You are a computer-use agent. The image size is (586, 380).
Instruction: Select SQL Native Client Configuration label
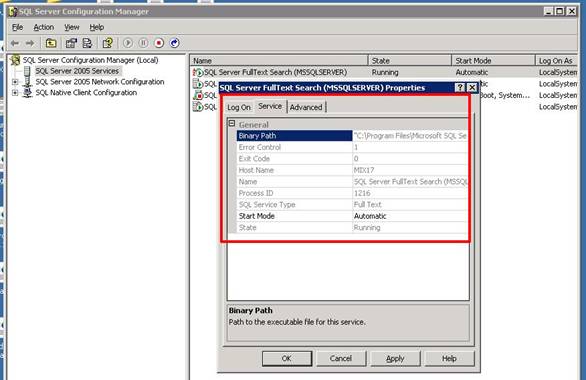[86, 93]
